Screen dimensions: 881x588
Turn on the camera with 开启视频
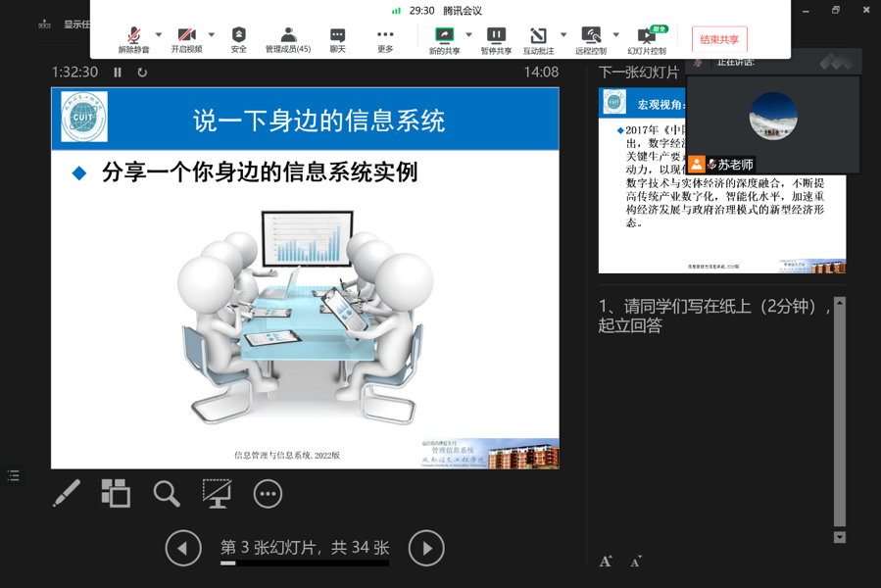(186, 39)
